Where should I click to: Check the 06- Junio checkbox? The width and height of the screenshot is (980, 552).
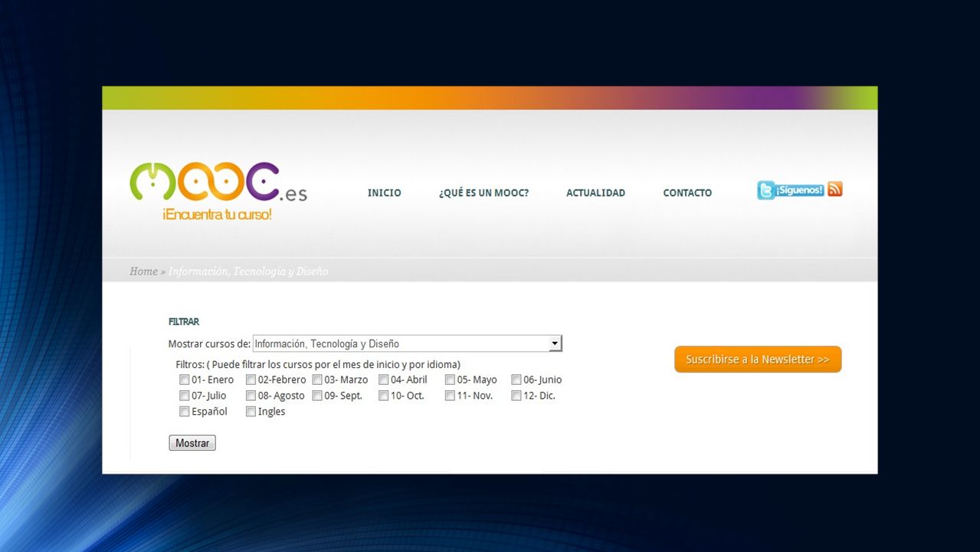click(x=516, y=379)
